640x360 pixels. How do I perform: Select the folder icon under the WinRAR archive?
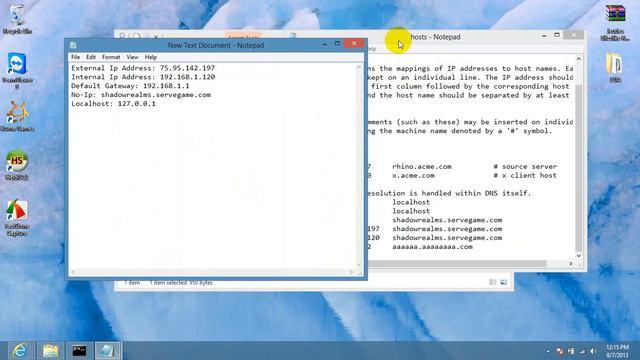[x=615, y=67]
